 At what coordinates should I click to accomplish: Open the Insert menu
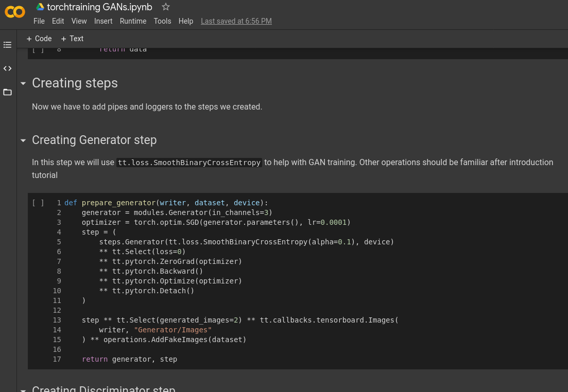pos(103,21)
